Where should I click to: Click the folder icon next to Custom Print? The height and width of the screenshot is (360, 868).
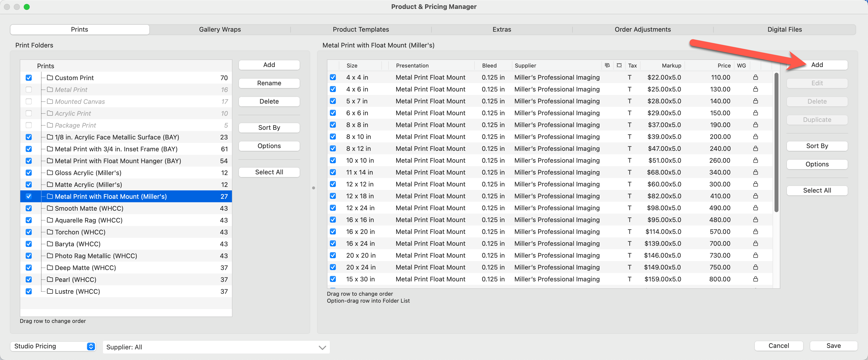(x=50, y=78)
